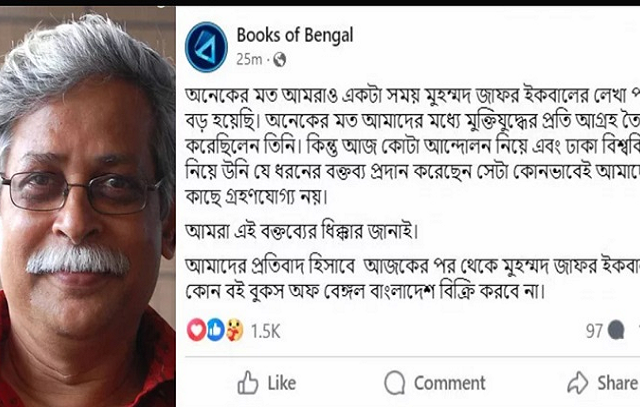
Task: Click the globe public-audience icon
Action: point(280,60)
